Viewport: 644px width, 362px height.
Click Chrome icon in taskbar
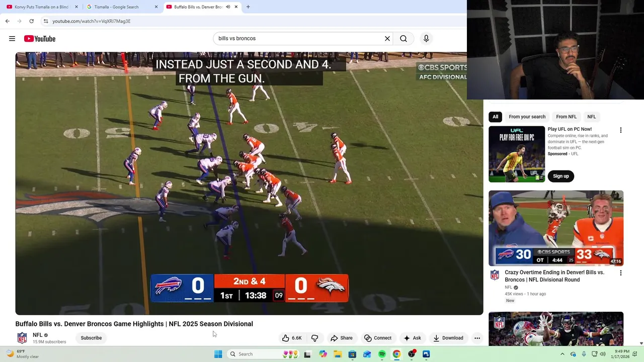tap(396, 354)
